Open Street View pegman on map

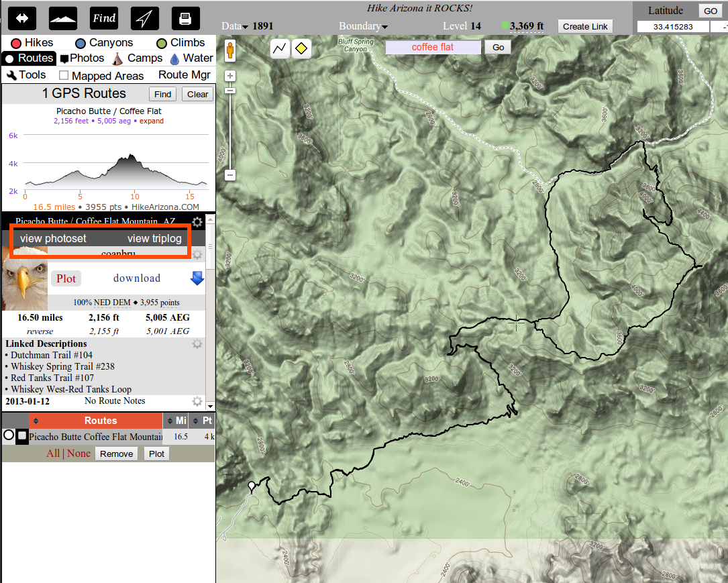[x=230, y=51]
